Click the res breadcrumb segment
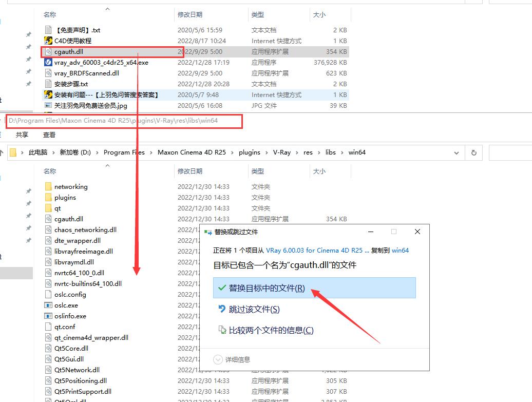Image resolution: width=532 pixels, height=402 pixels. (308, 152)
